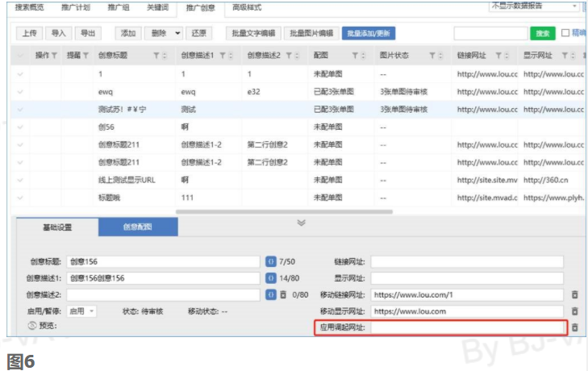Viewport: 588px width, 371px height.
Task: Click the blue {} icon beside 创意描述1 field
Action: (271, 278)
